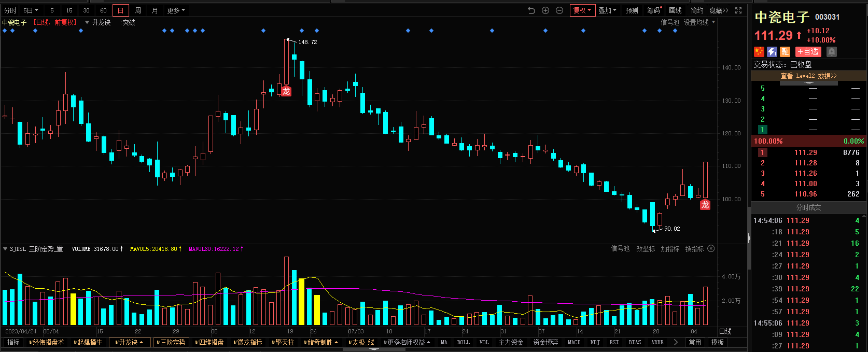Expand the 更多 periods dropdown
The image size is (868, 352).
pyautogui.click(x=176, y=10)
